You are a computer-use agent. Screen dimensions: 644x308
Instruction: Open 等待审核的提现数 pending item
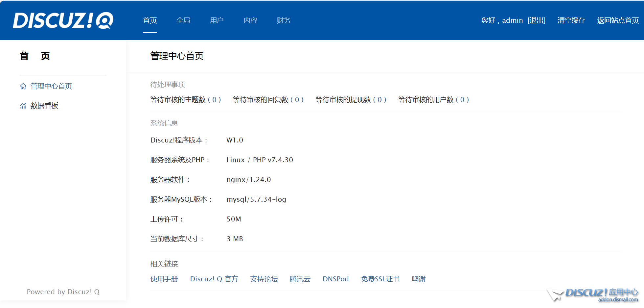pyautogui.click(x=351, y=100)
